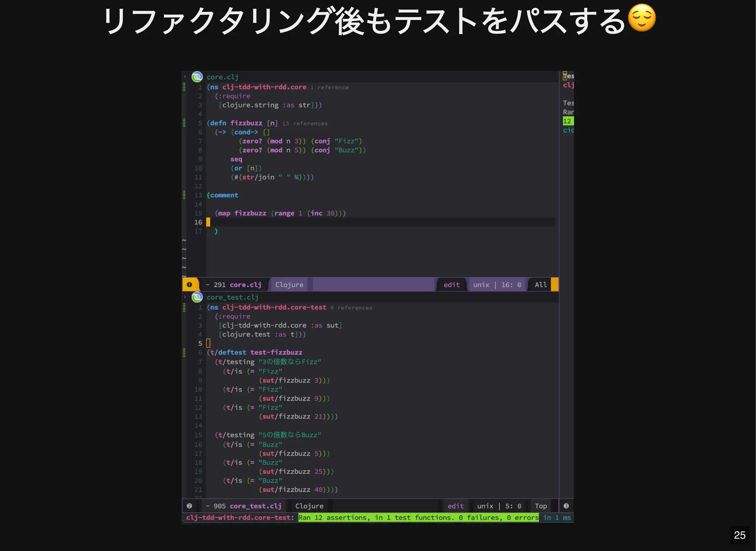Screen dimensions: 756x551
Task: Click 'seq' on line 9
Action: (x=236, y=159)
